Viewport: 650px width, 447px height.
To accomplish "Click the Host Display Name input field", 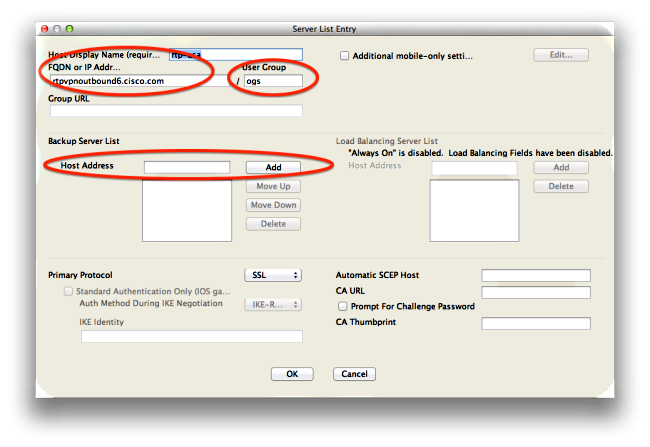I will pos(236,55).
